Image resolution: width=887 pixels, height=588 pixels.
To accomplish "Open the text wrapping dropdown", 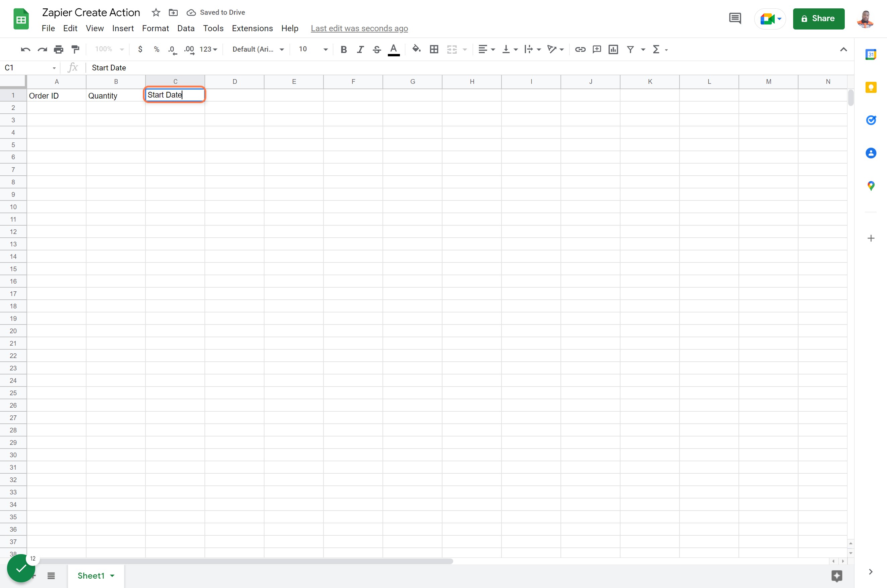I will click(x=533, y=49).
